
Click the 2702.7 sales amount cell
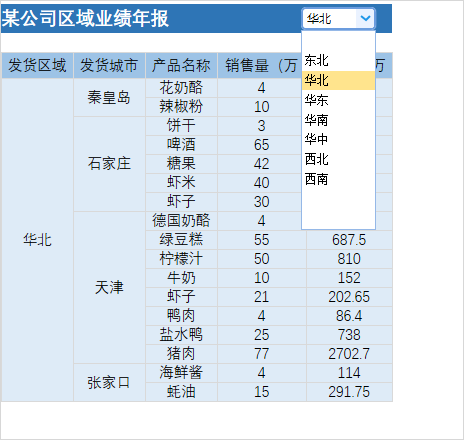pyautogui.click(x=349, y=354)
